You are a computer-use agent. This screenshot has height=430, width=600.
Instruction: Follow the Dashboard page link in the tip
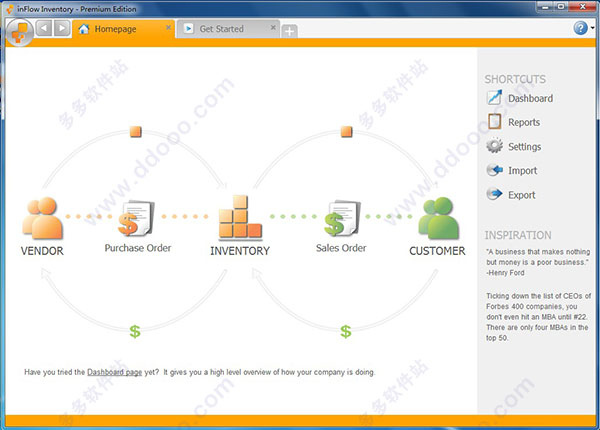(114, 372)
